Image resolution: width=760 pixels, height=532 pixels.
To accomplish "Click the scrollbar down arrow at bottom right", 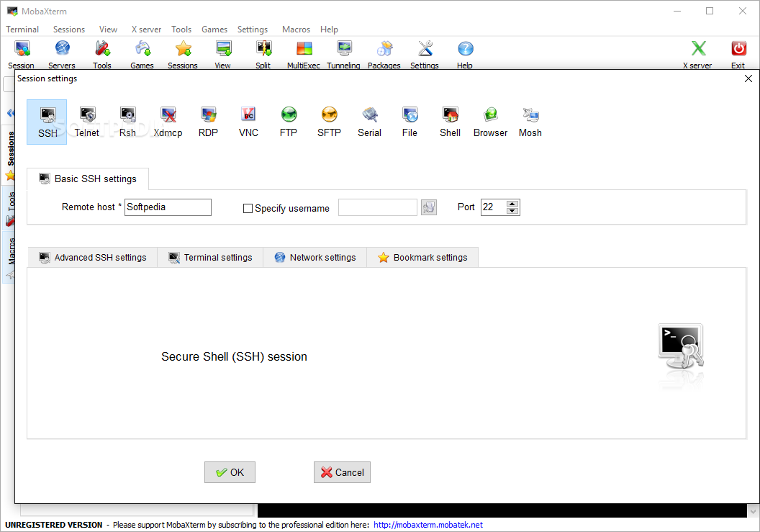I will tap(754, 511).
